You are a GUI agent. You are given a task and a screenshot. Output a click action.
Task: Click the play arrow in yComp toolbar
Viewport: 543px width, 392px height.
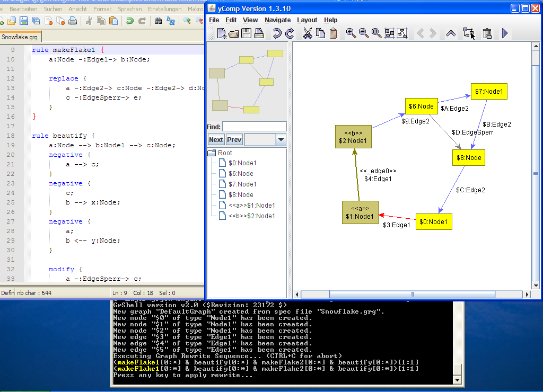[x=505, y=33]
